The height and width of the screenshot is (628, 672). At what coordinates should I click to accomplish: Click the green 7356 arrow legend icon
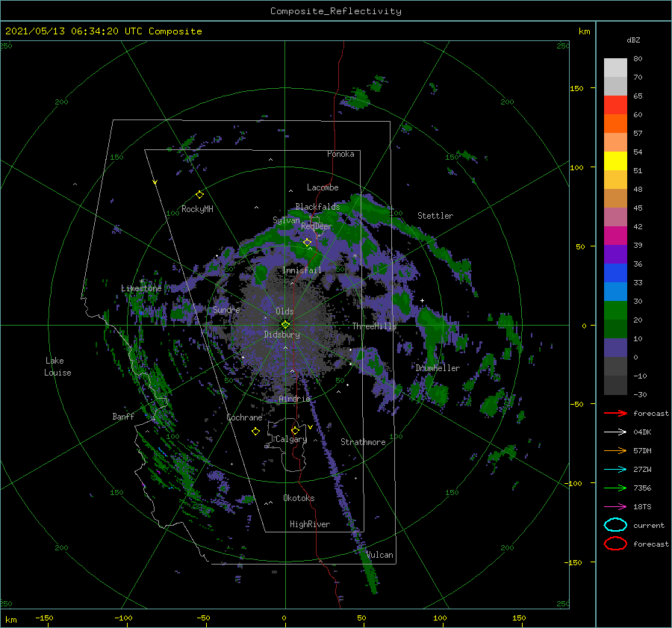pos(615,488)
